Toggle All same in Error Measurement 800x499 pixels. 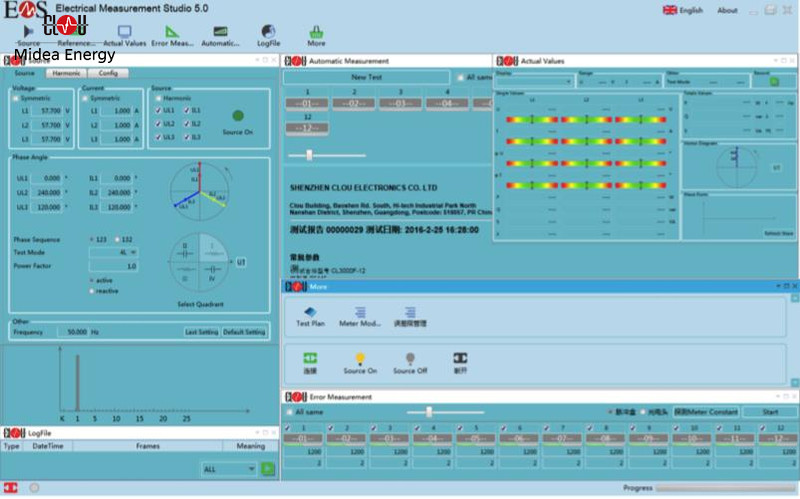(290, 412)
